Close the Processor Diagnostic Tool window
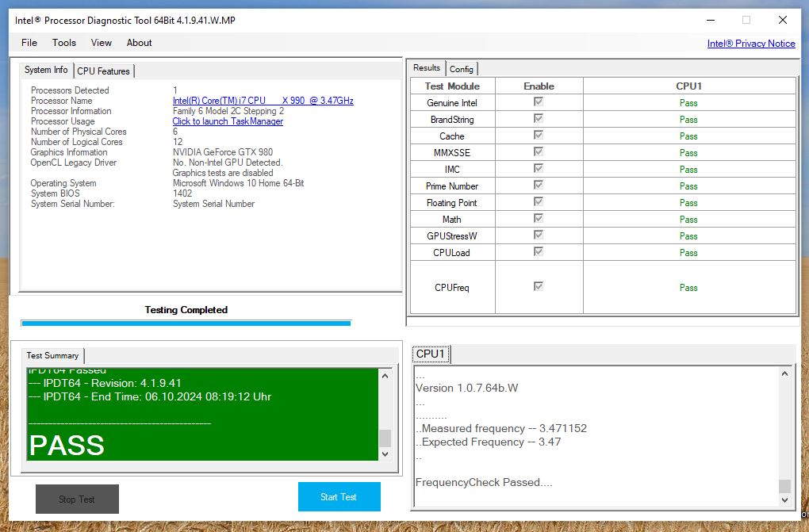 783,20
